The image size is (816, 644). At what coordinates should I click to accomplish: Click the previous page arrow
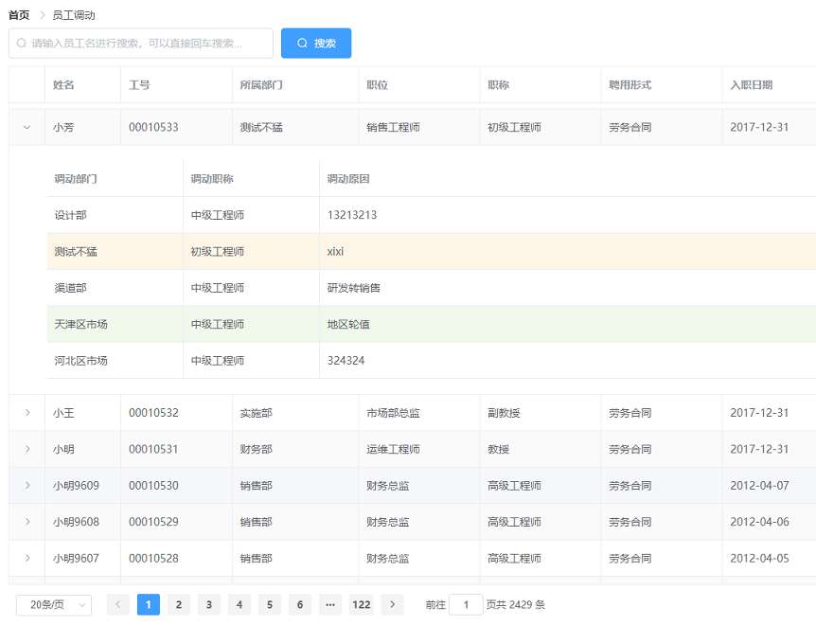click(118, 605)
